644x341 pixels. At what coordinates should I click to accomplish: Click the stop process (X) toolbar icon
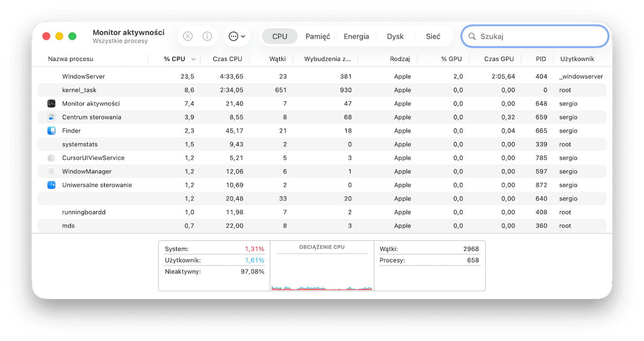tap(187, 37)
